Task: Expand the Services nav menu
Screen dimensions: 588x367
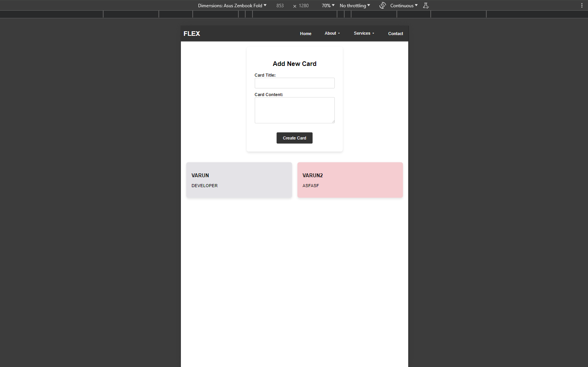Action: coord(364,34)
